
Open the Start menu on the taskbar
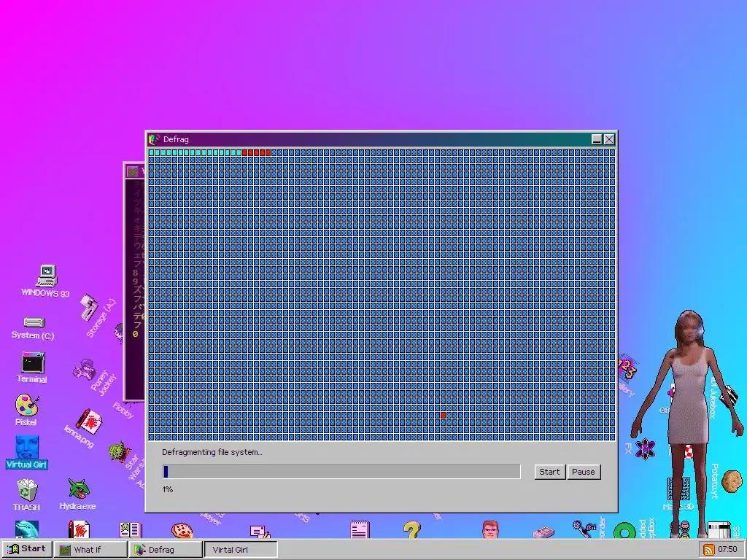[x=27, y=549]
